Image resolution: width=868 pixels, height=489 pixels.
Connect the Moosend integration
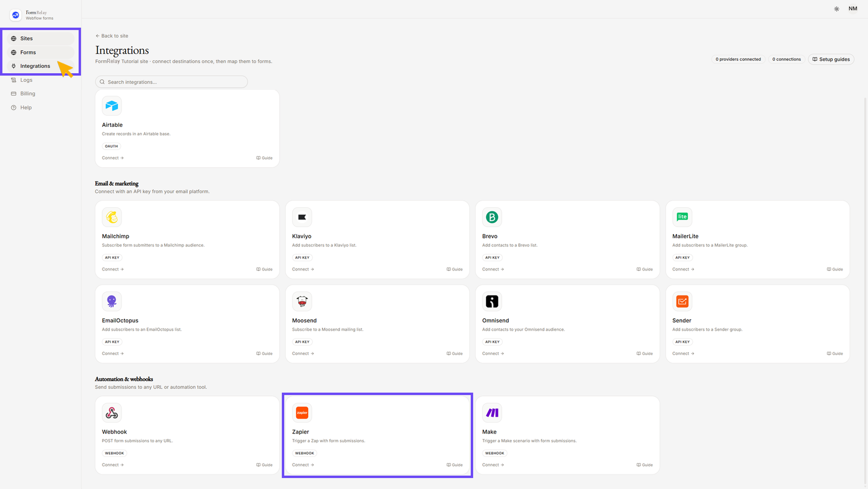tap(303, 353)
